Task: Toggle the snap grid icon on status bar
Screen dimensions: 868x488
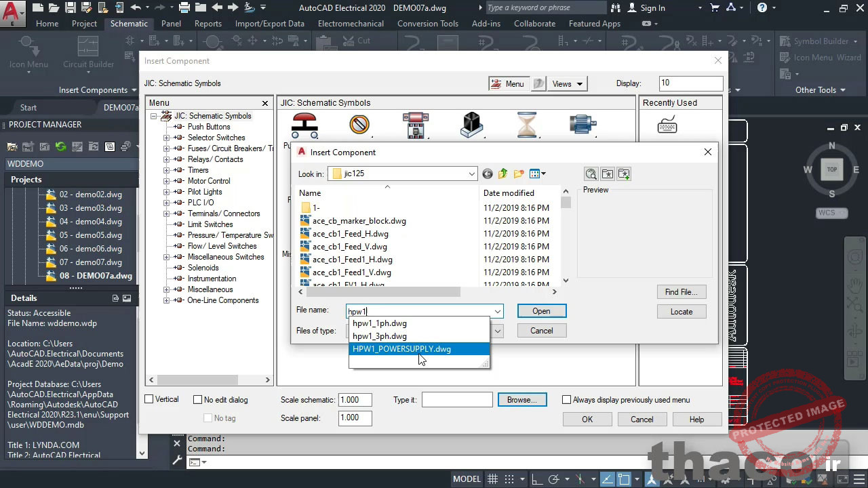Action: (509, 479)
